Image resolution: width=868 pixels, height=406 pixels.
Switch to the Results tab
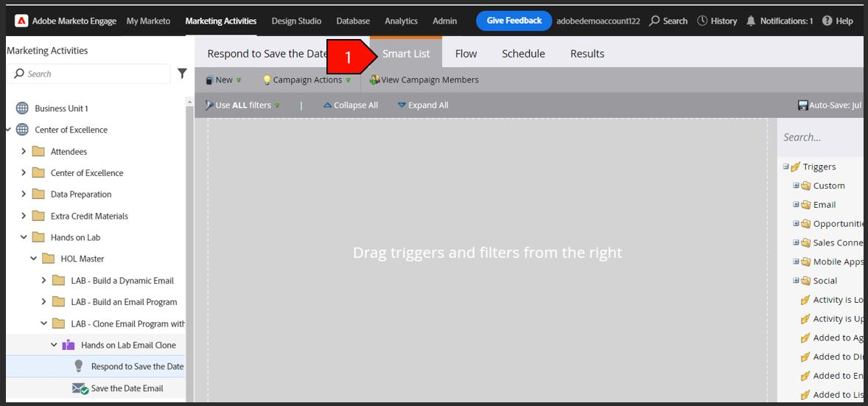tap(587, 54)
